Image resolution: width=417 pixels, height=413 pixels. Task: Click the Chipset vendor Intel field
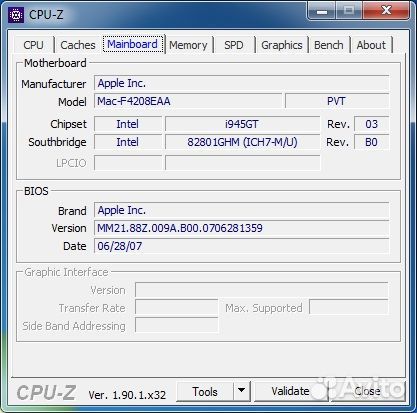tap(128, 124)
